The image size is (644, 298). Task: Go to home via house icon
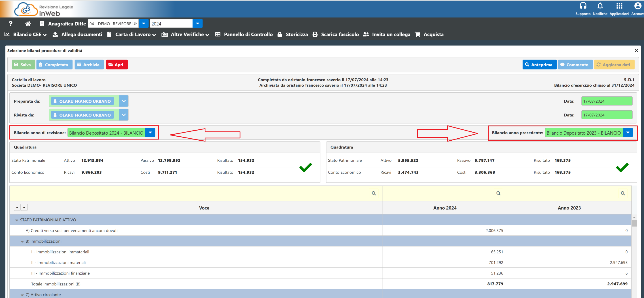tap(28, 24)
